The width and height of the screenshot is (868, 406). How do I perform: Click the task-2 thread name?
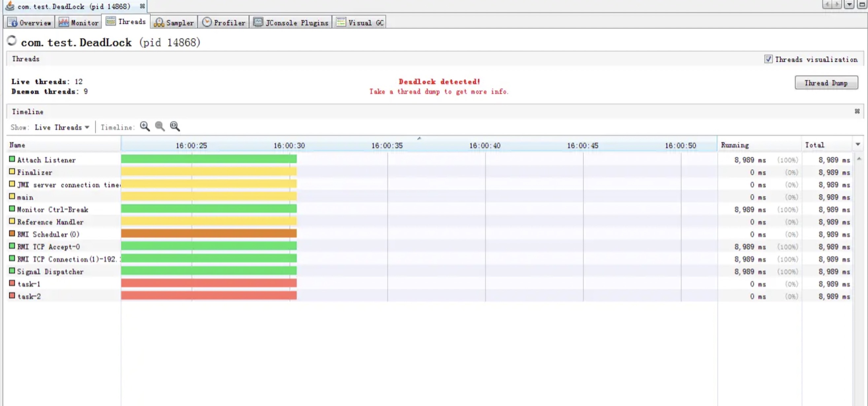point(29,296)
